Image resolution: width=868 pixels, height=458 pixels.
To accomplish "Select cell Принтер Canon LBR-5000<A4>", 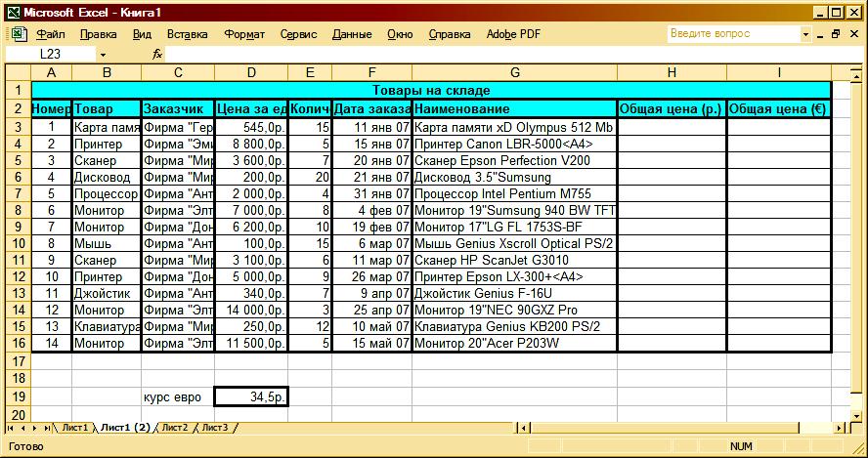I will [515, 145].
